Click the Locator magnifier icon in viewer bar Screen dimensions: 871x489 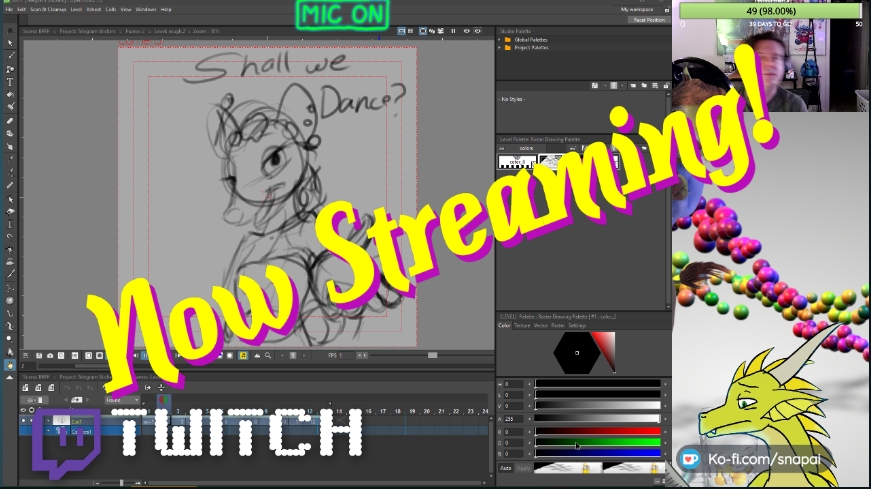pos(268,356)
